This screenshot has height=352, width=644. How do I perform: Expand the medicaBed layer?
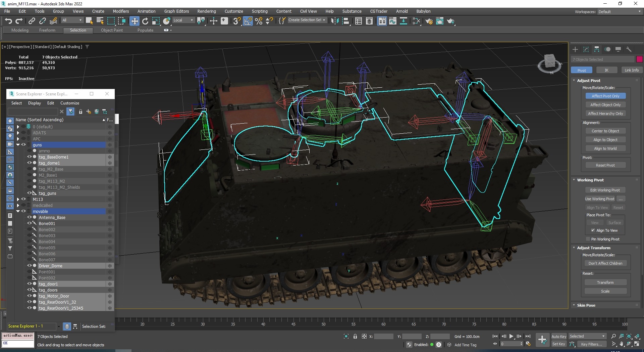pyautogui.click(x=18, y=205)
